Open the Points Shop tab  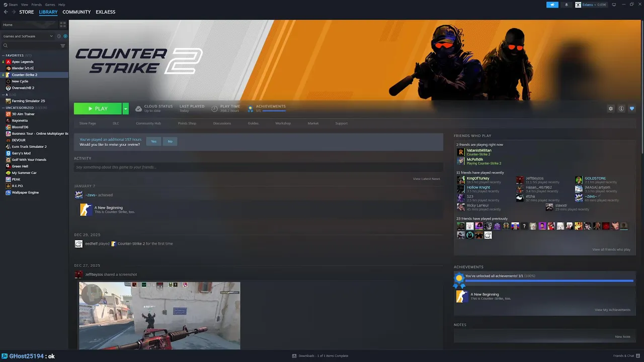pos(187,123)
